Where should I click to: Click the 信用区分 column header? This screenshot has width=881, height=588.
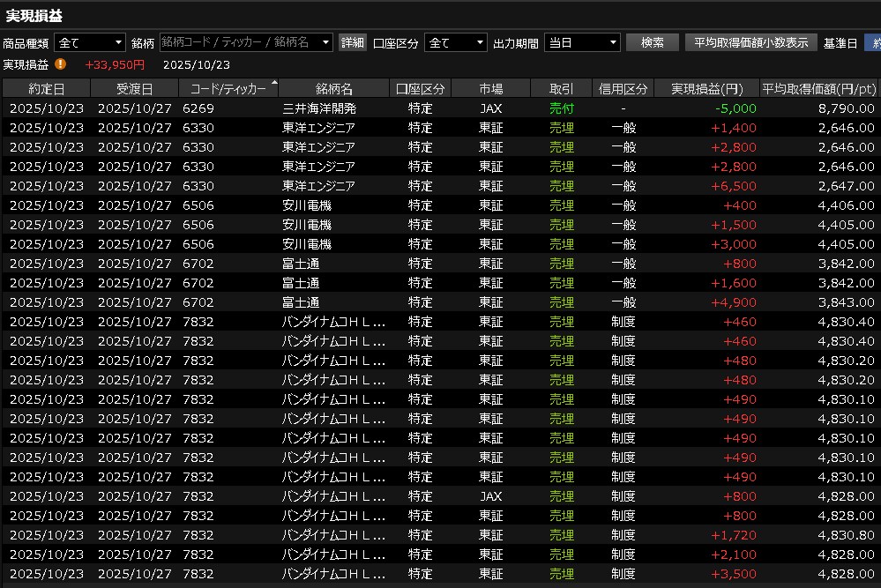point(623,89)
